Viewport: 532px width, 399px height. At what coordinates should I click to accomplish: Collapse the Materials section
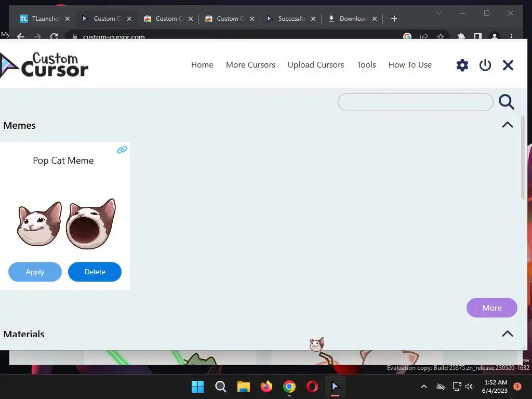click(508, 334)
